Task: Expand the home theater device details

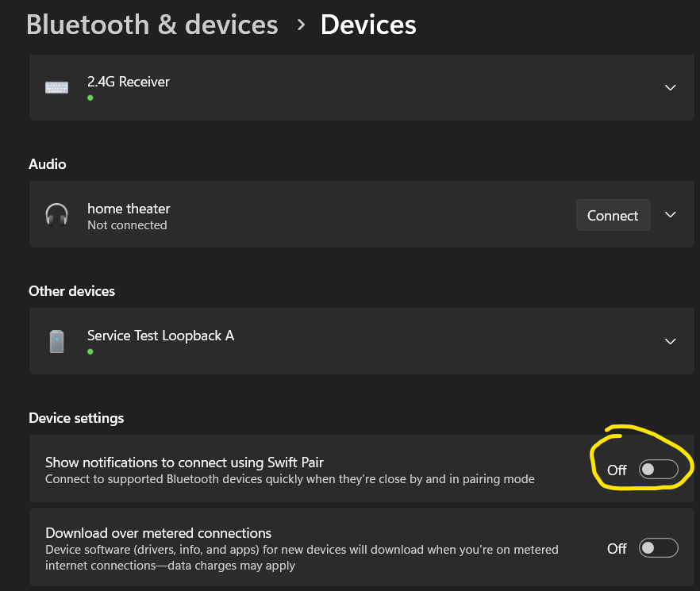Action: coord(670,215)
